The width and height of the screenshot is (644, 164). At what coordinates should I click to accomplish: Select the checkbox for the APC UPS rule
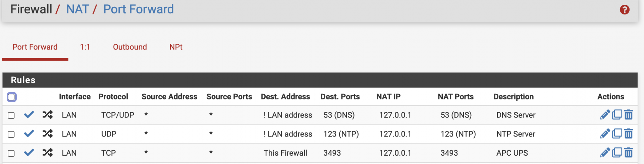click(x=11, y=153)
